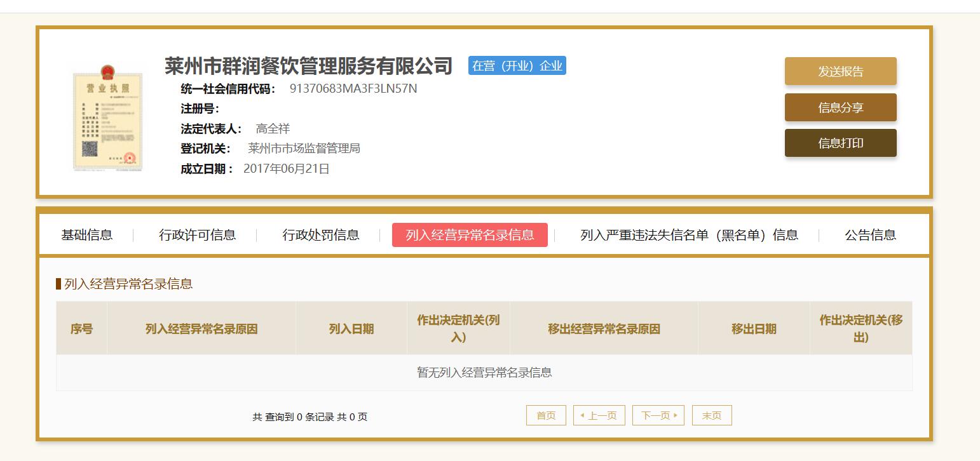Click the 列入日期 column header
Screen dimensions: 980x461
point(351,328)
